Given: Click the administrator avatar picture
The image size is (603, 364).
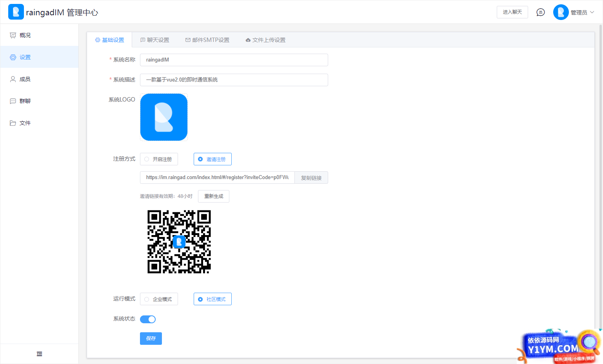Looking at the screenshot, I should (561, 12).
